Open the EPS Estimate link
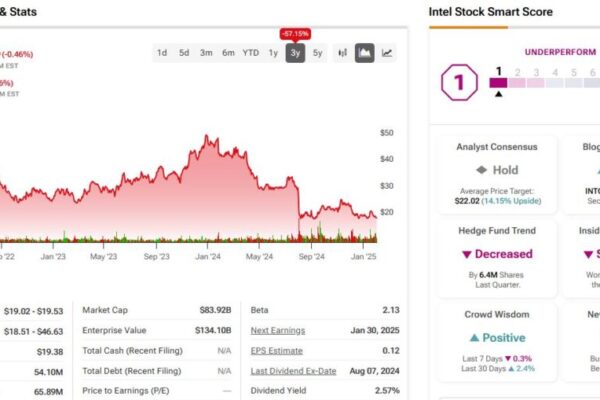 [277, 351]
